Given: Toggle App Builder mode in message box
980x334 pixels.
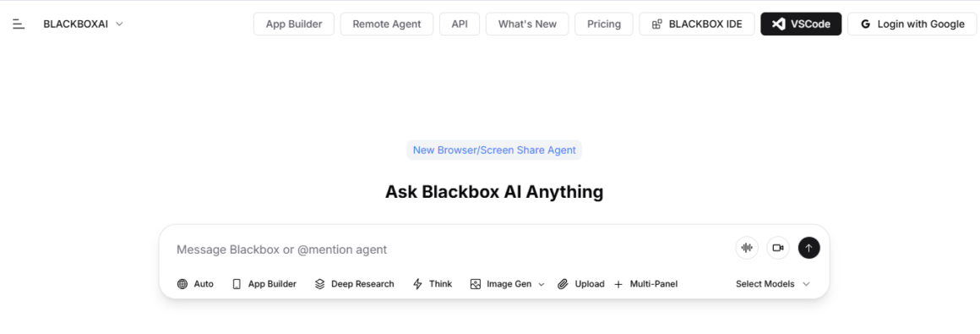Looking at the screenshot, I should (x=264, y=284).
